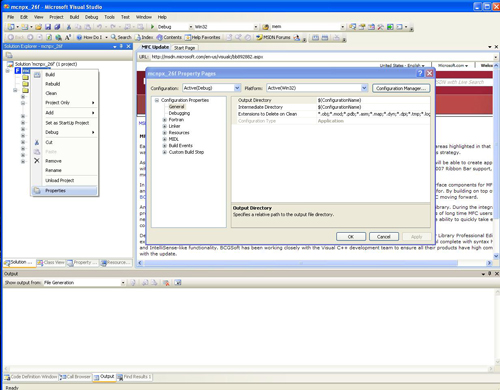Click the Cut scissors toolbar icon
Viewport: 500px width, 390px height.
[69, 27]
